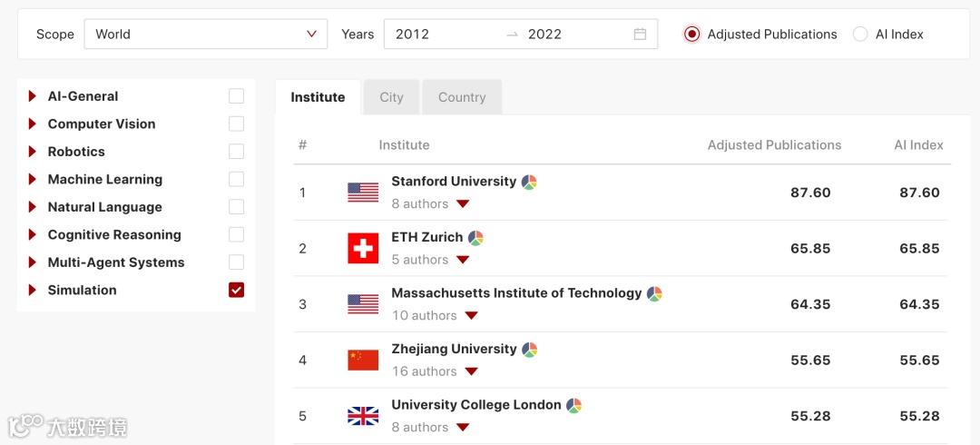980x445 pixels.
Task: Check the Computer Vision checkbox
Action: [237, 124]
